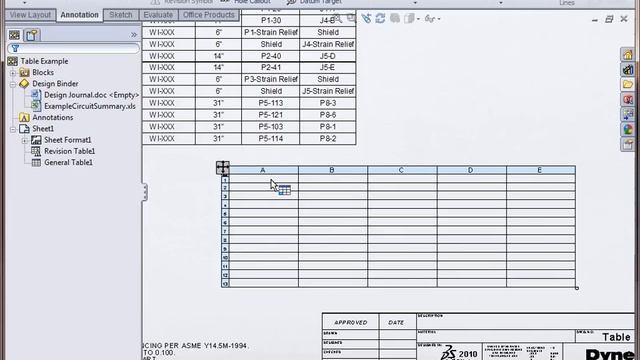This screenshot has height=360, width=640.
Task: Click the Revision Table1 icon
Action: tap(36, 151)
